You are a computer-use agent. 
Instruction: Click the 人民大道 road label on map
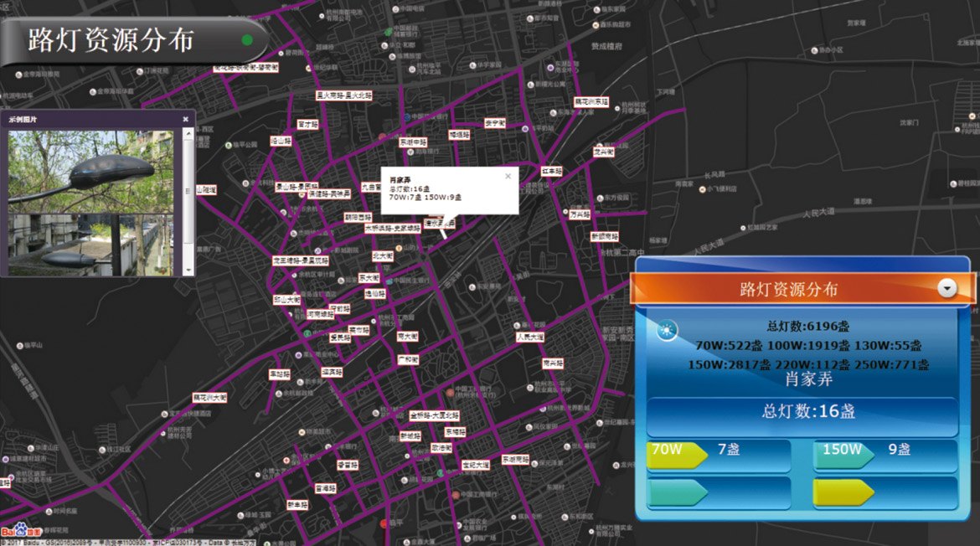pos(529,337)
